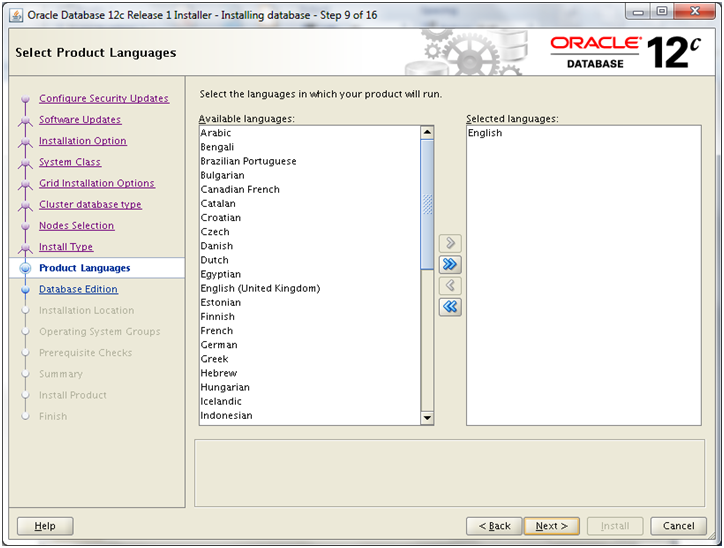
Task: Open the Nodes Selection step
Action: click(x=76, y=226)
